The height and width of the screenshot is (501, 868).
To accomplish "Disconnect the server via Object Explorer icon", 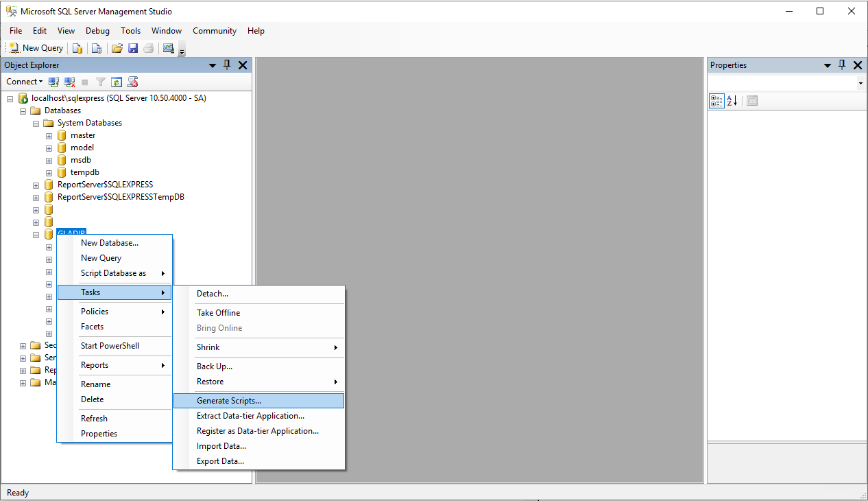I will click(69, 82).
